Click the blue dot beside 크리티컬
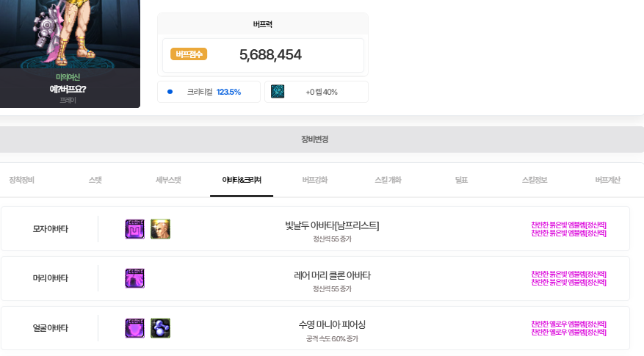644x356 pixels. coord(170,92)
